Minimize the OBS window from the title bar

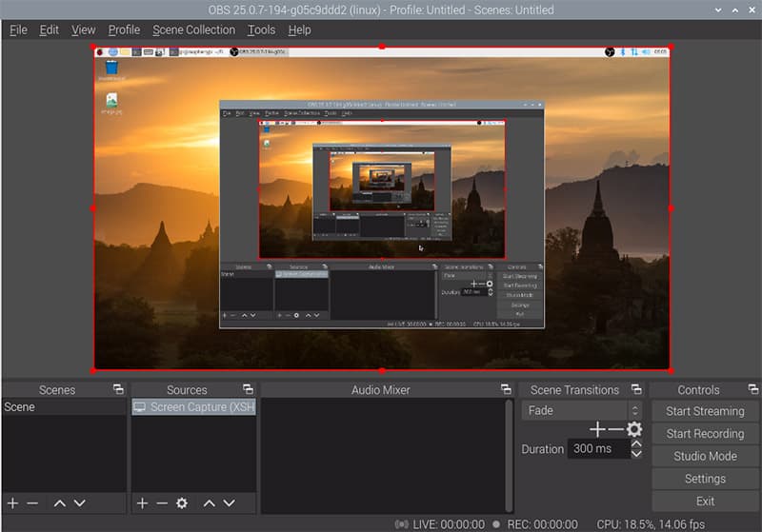(718, 10)
